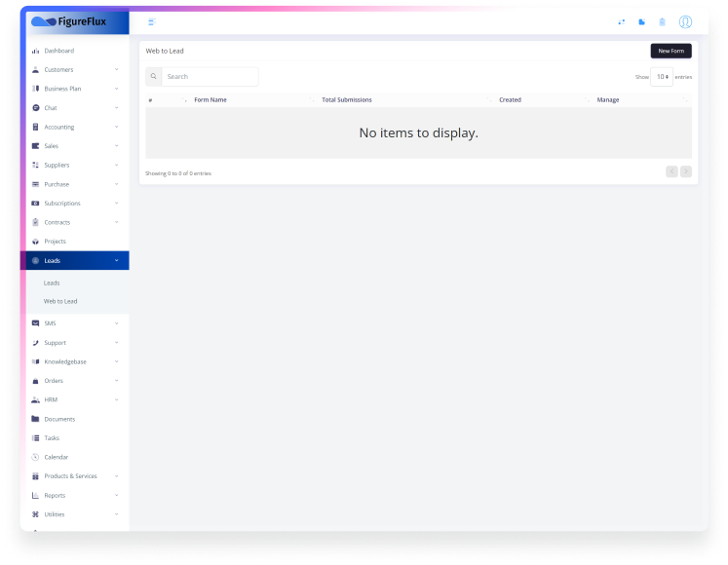Click the Tasks list icon in sidebar

click(x=35, y=438)
